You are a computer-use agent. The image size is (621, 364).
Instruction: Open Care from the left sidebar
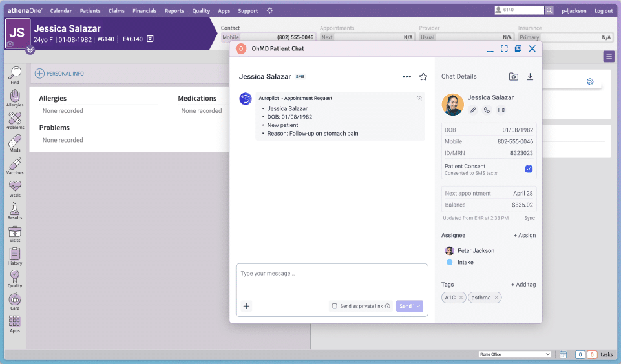[15, 301]
